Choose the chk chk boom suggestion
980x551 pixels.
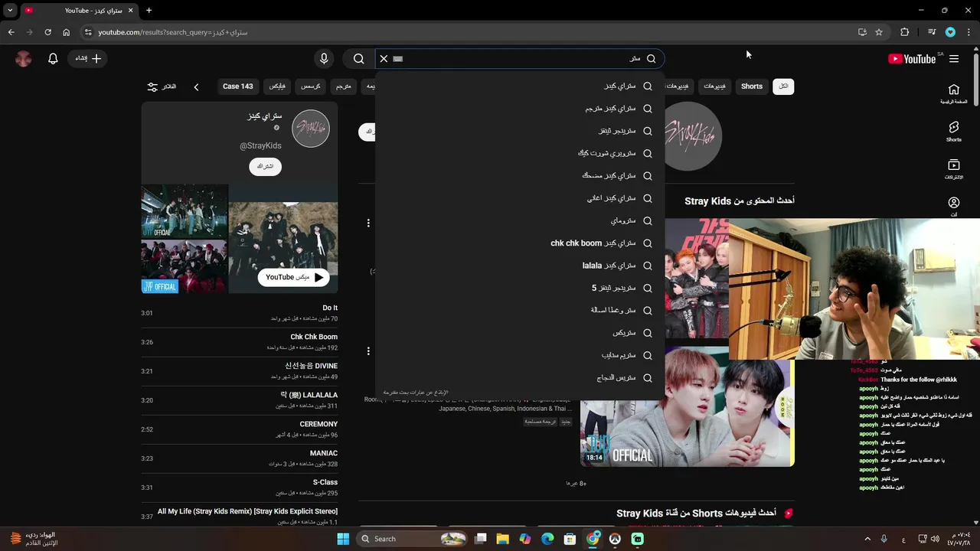tap(520, 243)
